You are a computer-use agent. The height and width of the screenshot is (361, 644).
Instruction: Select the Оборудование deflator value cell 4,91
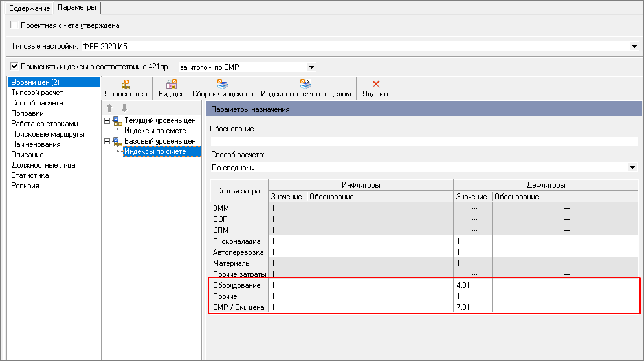click(x=472, y=285)
